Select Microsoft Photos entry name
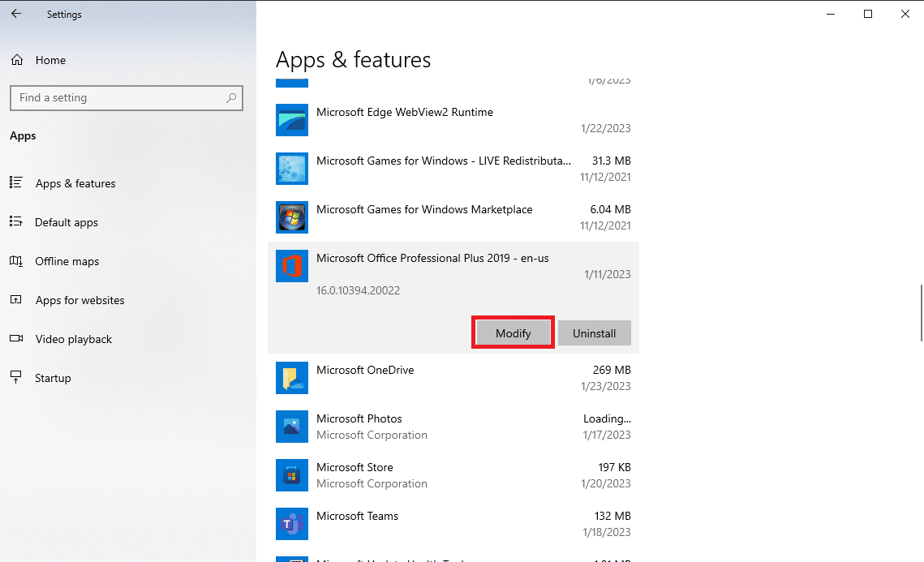The height and width of the screenshot is (562, 924). coord(359,418)
